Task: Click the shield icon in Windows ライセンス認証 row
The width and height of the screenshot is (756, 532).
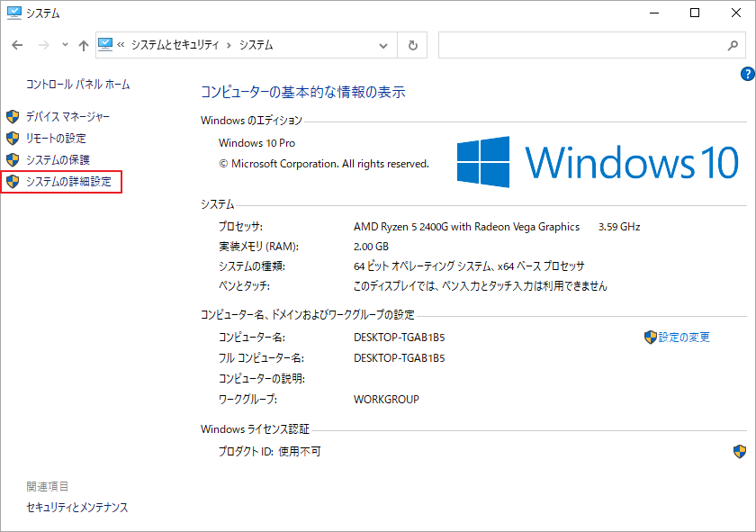Action: pyautogui.click(x=740, y=452)
